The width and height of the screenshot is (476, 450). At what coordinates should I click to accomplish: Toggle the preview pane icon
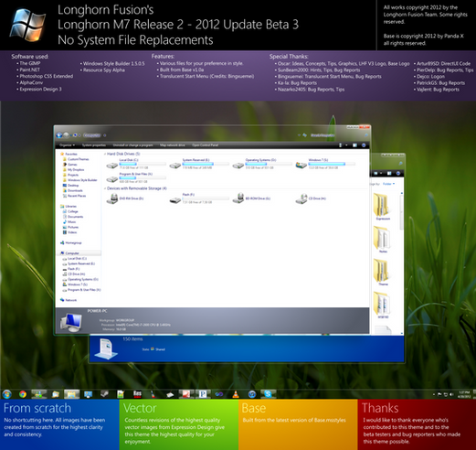pyautogui.click(x=354, y=145)
